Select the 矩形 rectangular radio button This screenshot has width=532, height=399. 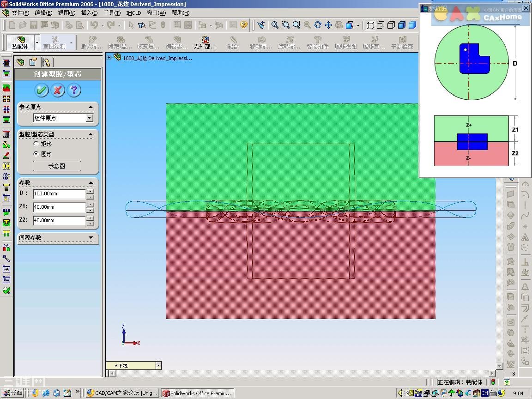click(36, 144)
